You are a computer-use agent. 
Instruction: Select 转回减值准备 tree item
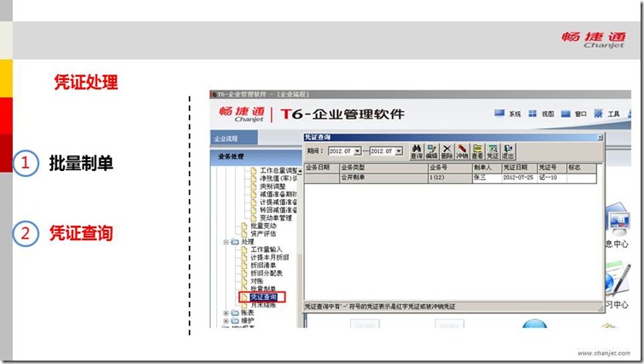click(x=278, y=210)
